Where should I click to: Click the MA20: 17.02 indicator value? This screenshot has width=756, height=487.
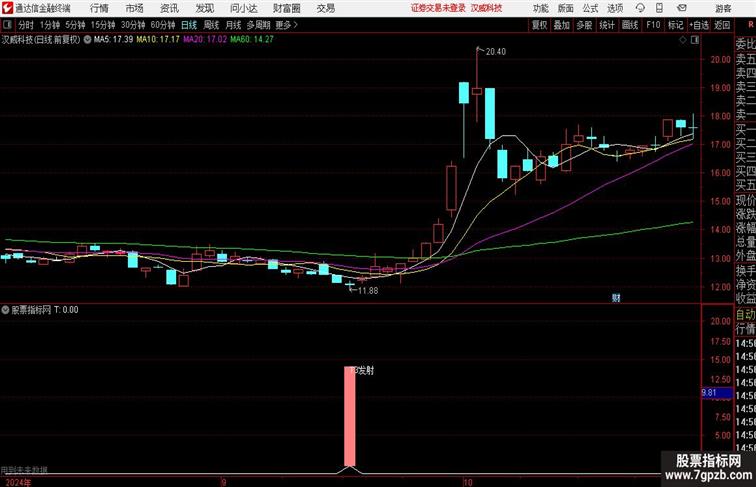click(204, 40)
